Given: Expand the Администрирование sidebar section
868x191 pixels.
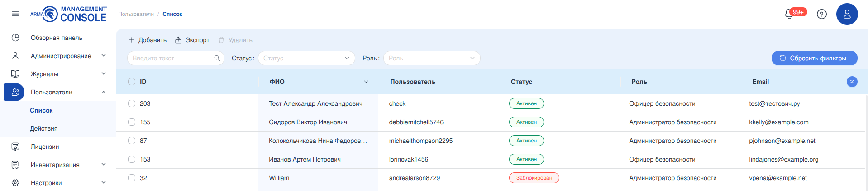Looking at the screenshot, I should coord(61,56).
